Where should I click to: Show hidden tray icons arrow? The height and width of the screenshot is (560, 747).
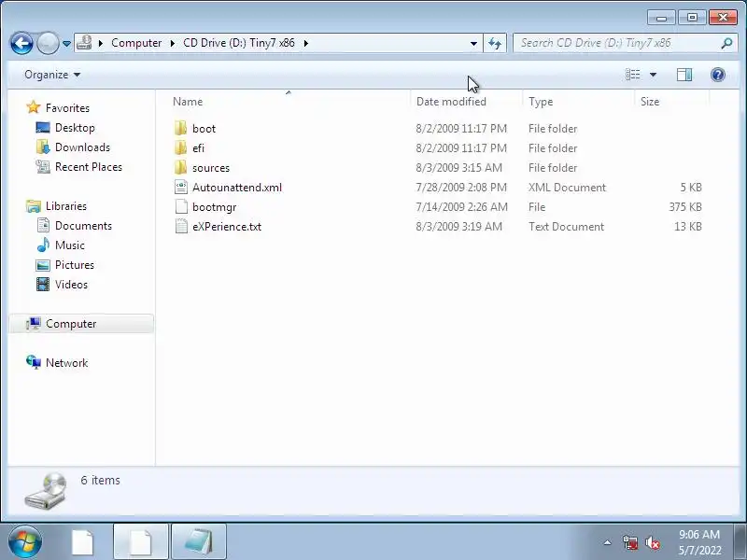coord(608,542)
